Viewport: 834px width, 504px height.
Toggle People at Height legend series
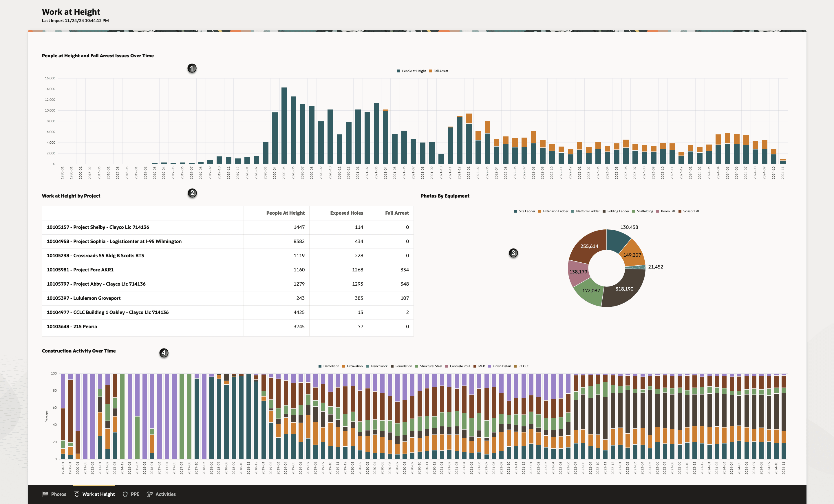tap(413, 71)
